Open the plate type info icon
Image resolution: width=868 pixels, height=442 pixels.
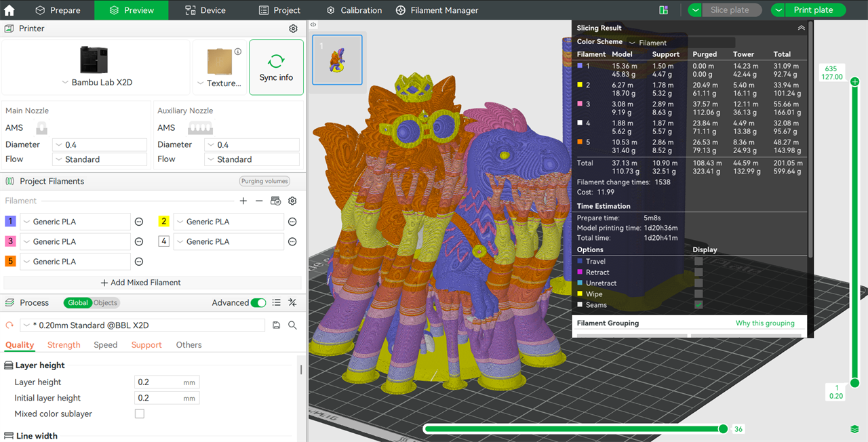pyautogui.click(x=238, y=52)
